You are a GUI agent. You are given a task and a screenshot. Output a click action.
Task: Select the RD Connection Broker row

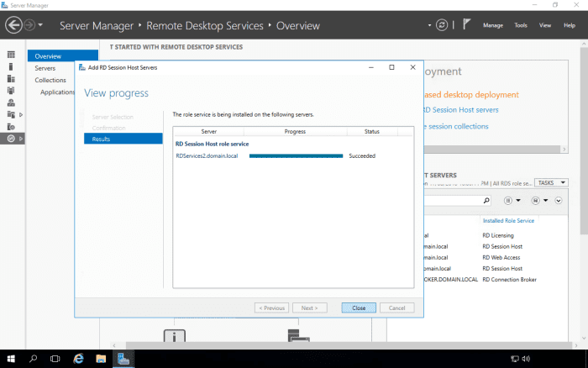coord(496,280)
